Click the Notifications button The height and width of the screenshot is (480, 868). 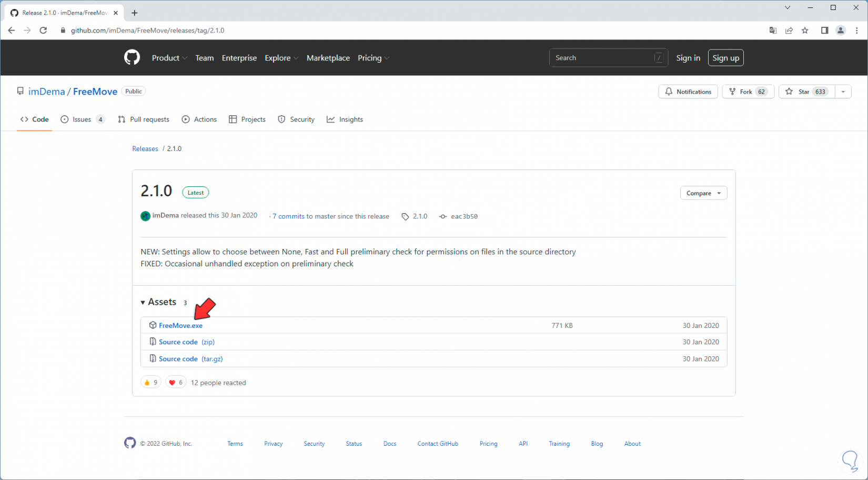point(688,92)
